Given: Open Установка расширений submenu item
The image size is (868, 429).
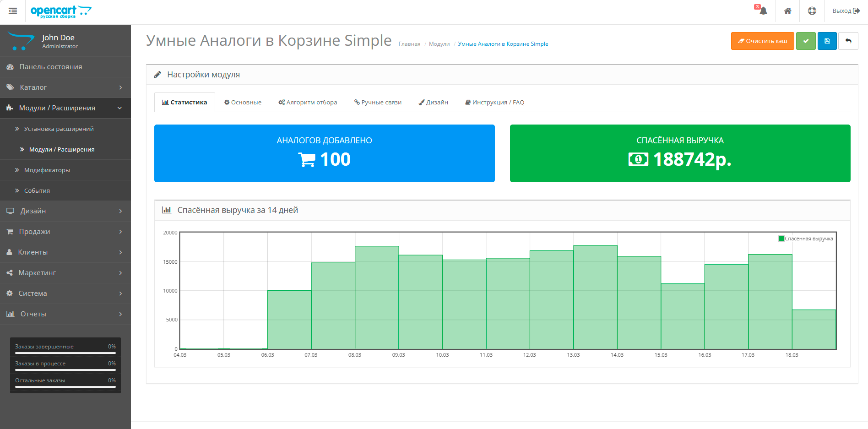Looking at the screenshot, I should 59,129.
